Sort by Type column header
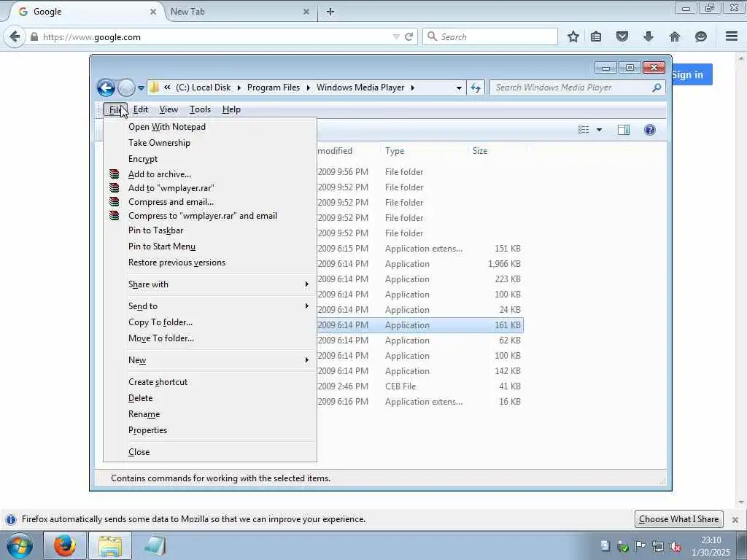This screenshot has width=747, height=560. (395, 151)
